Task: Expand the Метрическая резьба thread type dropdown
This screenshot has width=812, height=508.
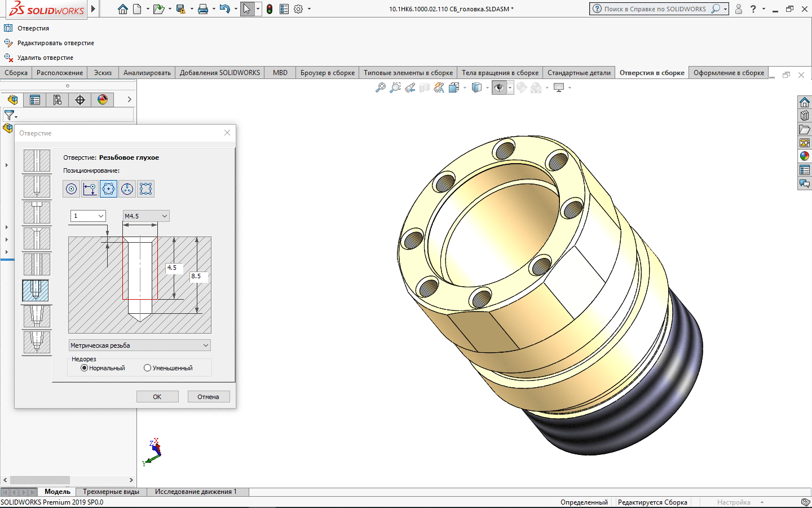Action: tap(139, 345)
